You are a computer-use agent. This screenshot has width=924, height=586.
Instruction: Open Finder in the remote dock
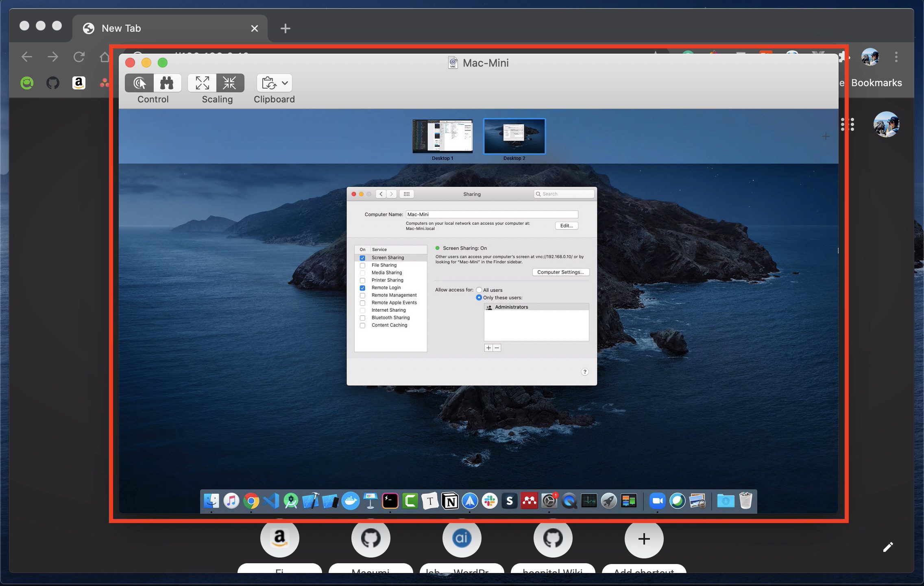point(211,501)
